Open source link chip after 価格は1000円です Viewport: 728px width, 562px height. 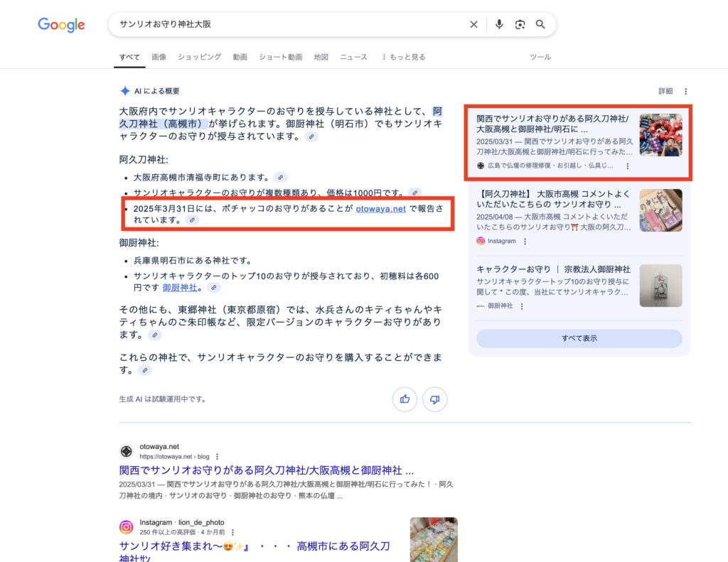click(x=415, y=193)
